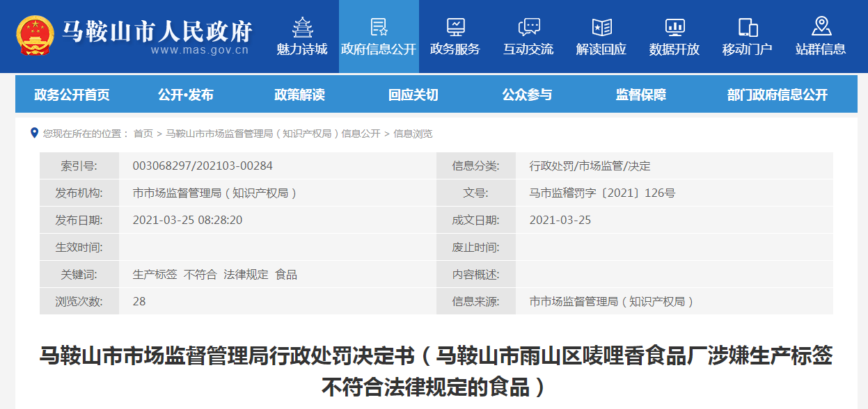Switch to 部门政府信息公开 tab

coord(778,95)
